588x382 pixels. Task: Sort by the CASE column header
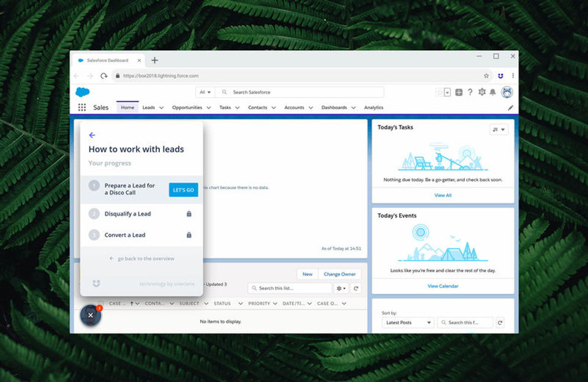coord(118,304)
